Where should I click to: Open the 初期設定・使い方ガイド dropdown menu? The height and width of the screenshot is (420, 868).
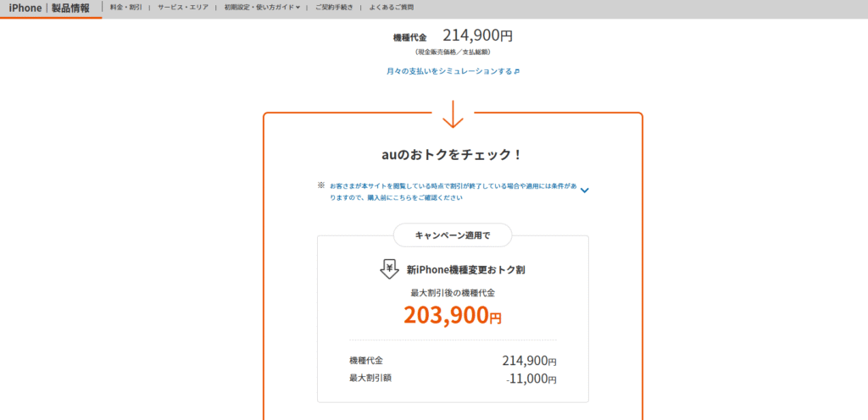[261, 7]
